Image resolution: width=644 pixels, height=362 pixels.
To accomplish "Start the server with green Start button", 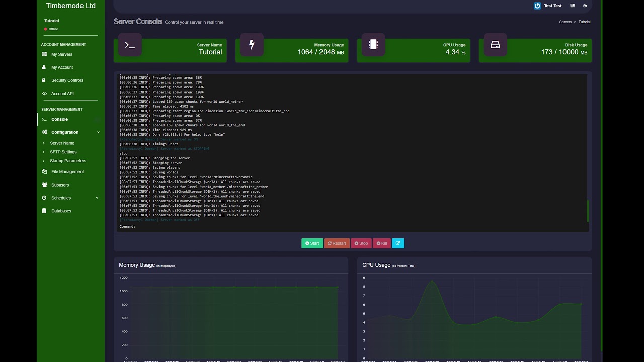I will point(312,243).
